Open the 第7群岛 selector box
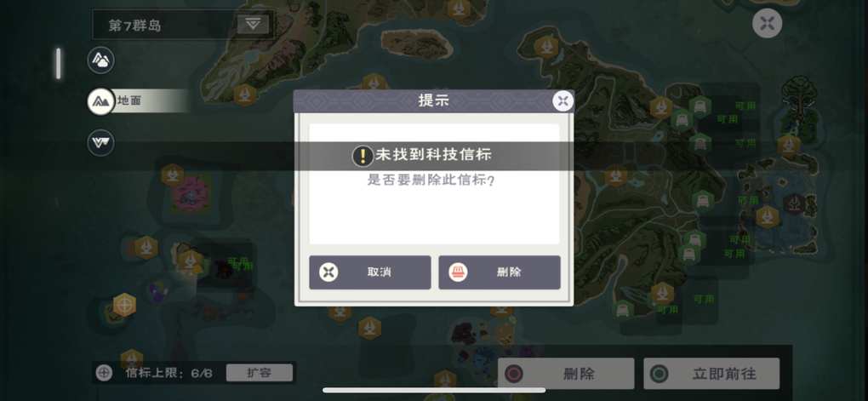The width and height of the screenshot is (868, 401). click(x=183, y=25)
